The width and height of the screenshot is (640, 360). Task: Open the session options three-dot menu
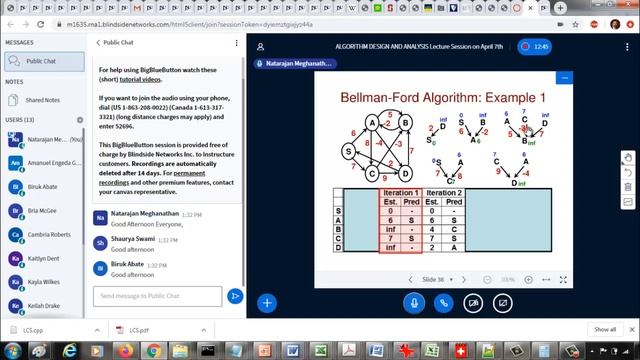(627, 47)
